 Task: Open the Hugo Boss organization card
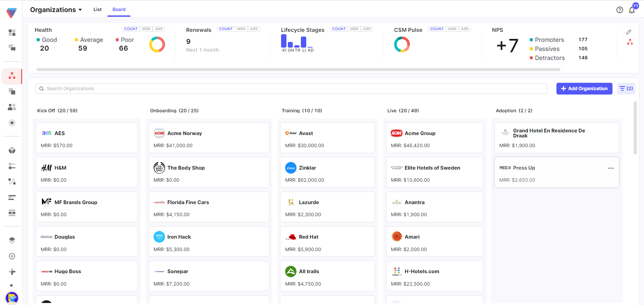[87, 276]
